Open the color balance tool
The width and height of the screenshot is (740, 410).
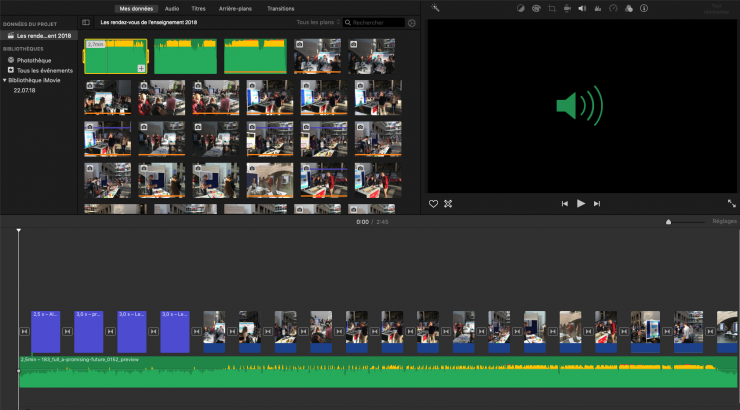click(x=521, y=8)
